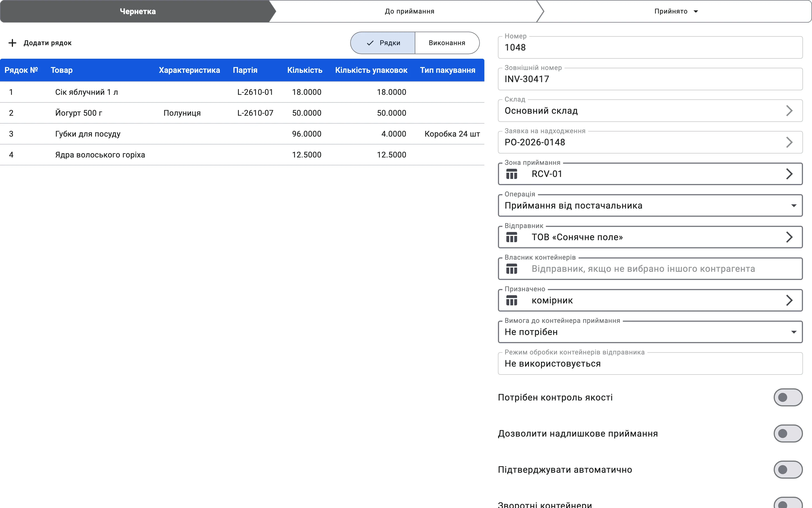Click Полуниця characteristic cell
The width and height of the screenshot is (812, 508).
(182, 113)
